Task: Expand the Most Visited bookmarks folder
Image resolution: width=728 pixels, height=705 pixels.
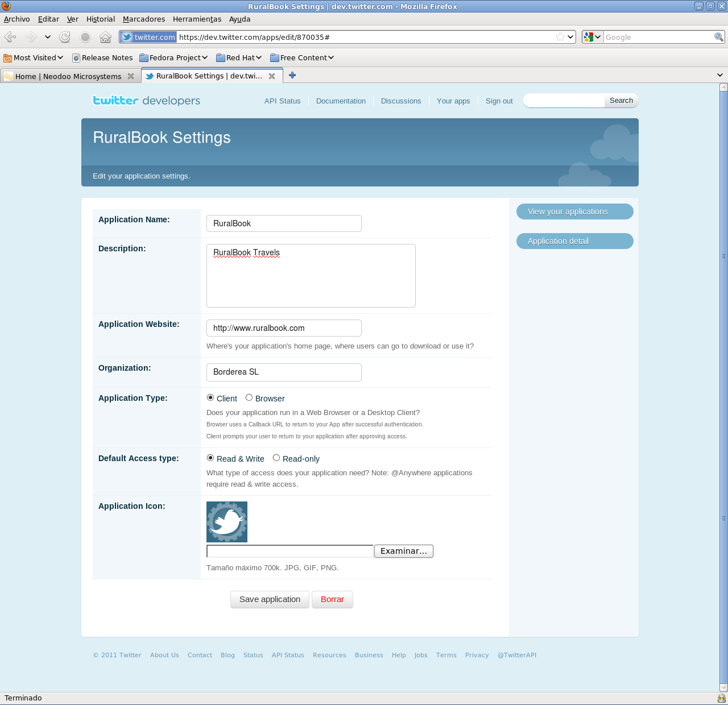Action: (x=33, y=57)
